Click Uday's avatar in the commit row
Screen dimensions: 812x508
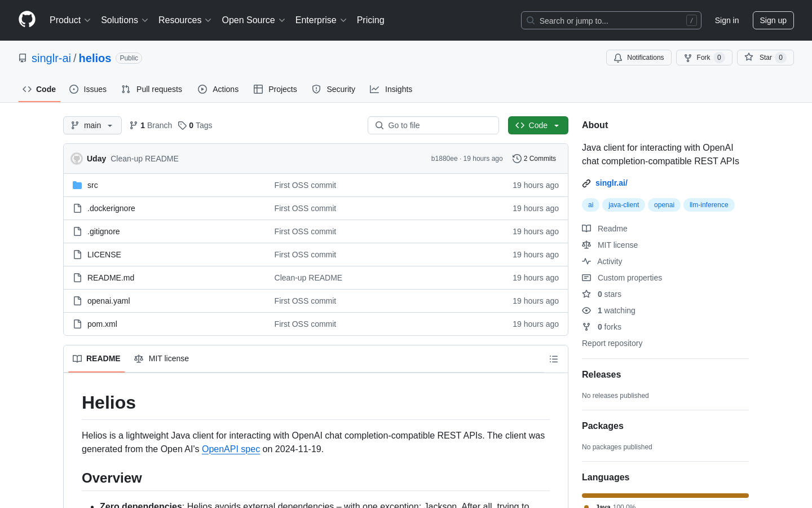[77, 159]
